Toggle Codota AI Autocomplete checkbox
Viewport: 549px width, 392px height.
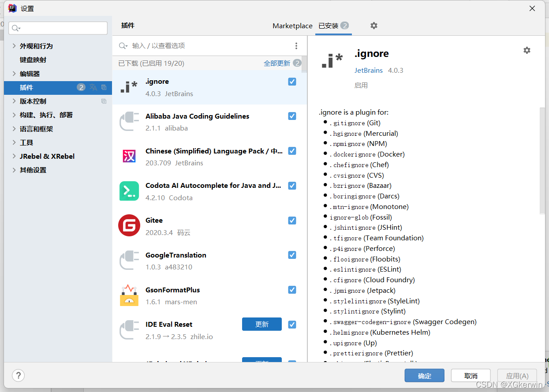click(292, 186)
